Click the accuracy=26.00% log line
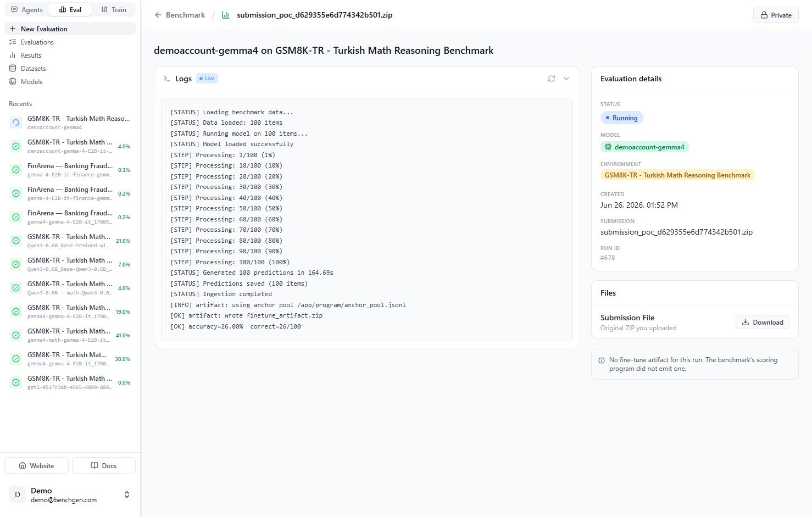The height and width of the screenshot is (517, 812). [x=236, y=326]
